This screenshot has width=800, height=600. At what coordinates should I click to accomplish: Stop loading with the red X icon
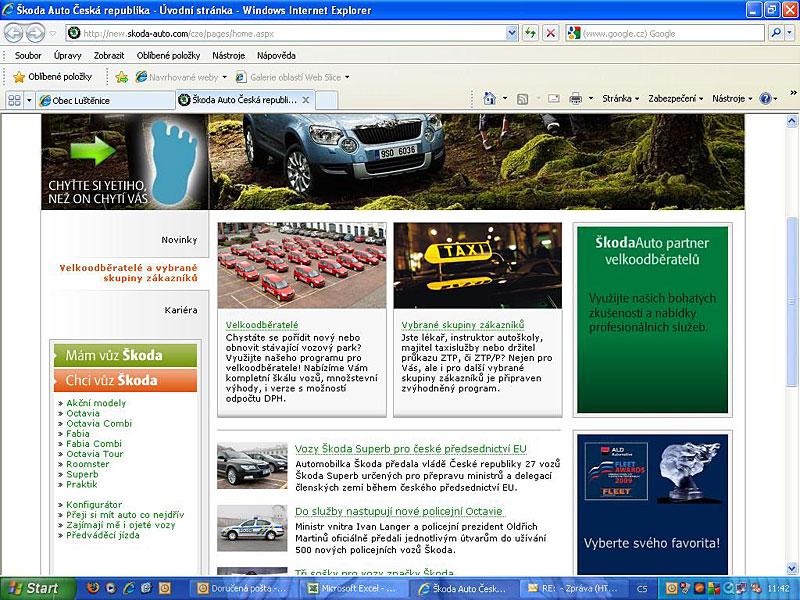551,34
